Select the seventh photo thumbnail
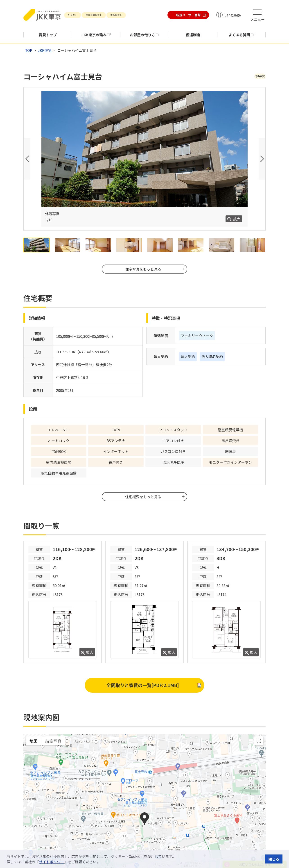 (x=222, y=245)
